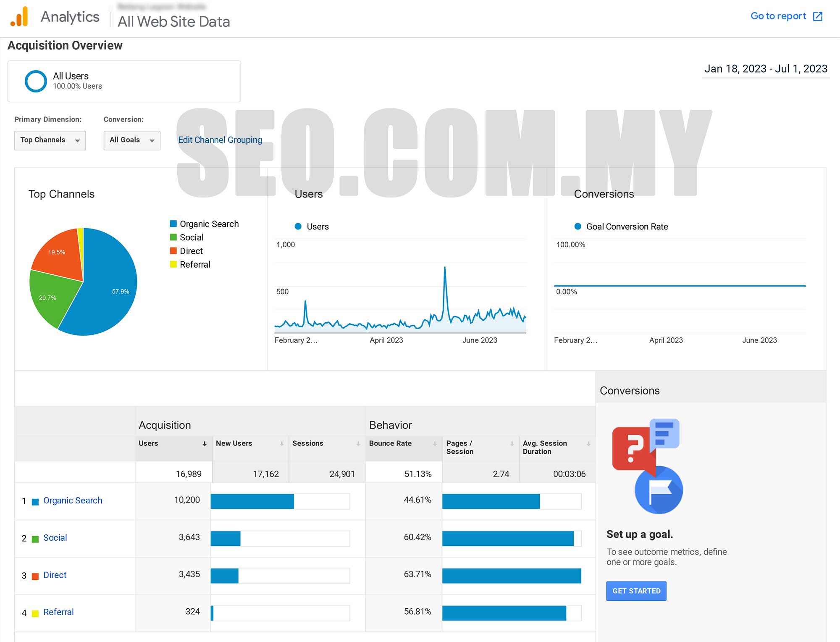Click the total 17,162 new users value

click(x=266, y=474)
